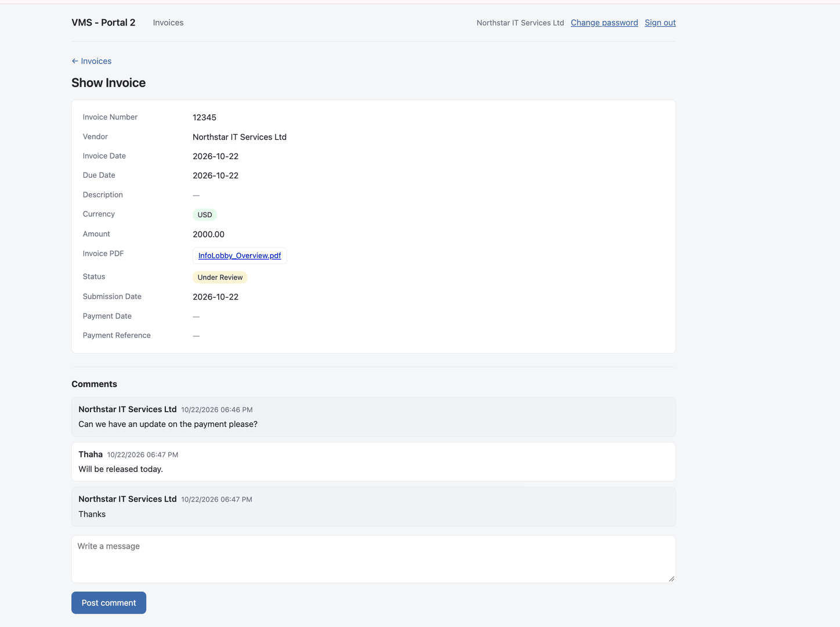Open the Change password link
The height and width of the screenshot is (627, 840).
click(604, 23)
